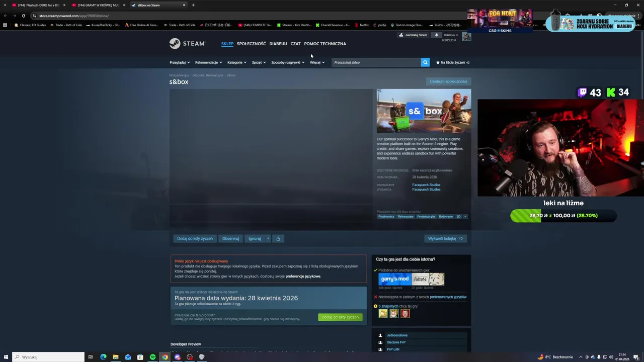Click the Piaskownica tag

386,216
